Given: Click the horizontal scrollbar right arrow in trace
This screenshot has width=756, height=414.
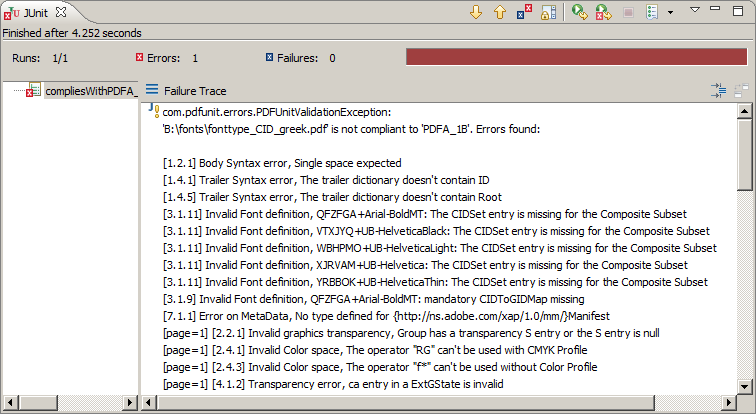Looking at the screenshot, I should pos(730,403).
